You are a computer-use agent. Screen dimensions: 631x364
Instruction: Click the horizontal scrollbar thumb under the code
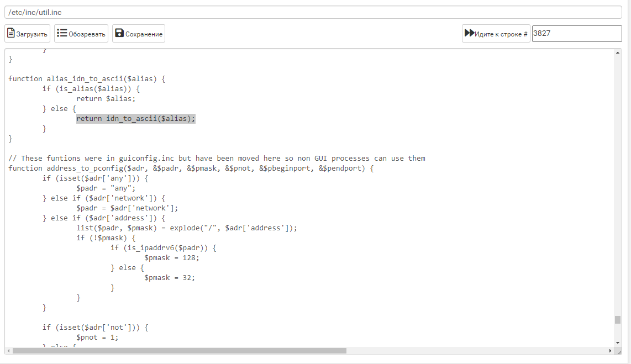(x=179, y=351)
